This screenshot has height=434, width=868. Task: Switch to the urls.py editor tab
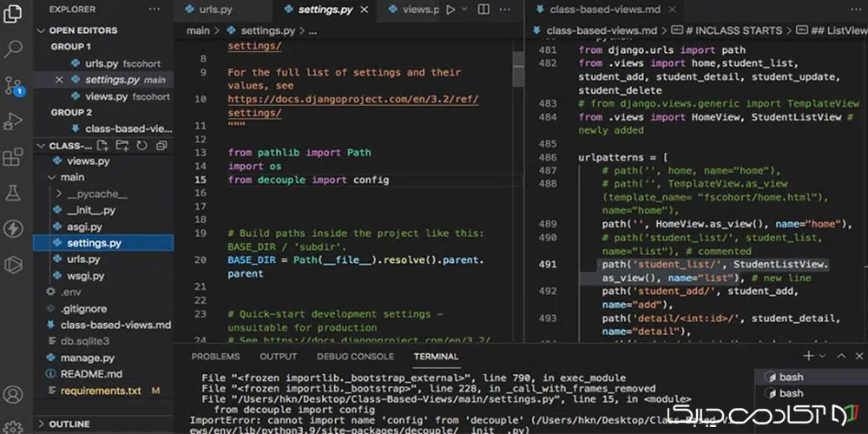(x=215, y=10)
